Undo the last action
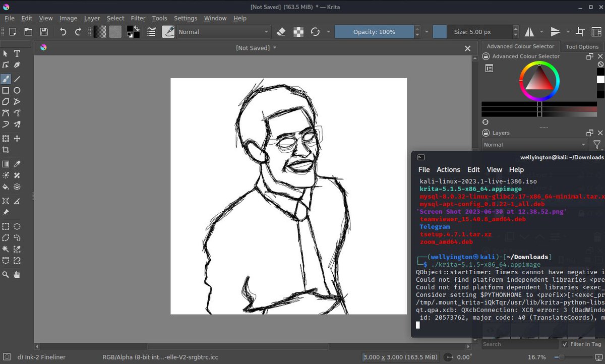The image size is (605, 364). point(63,32)
